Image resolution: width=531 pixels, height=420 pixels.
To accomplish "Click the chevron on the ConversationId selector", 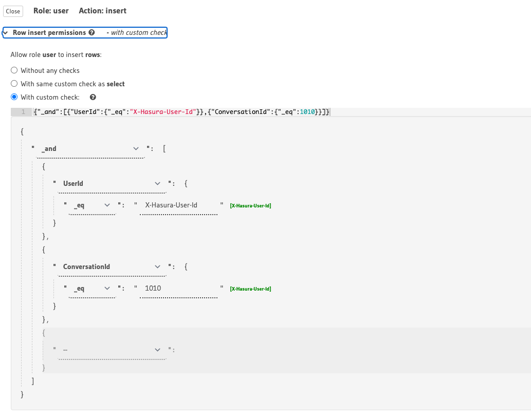I will click(157, 266).
